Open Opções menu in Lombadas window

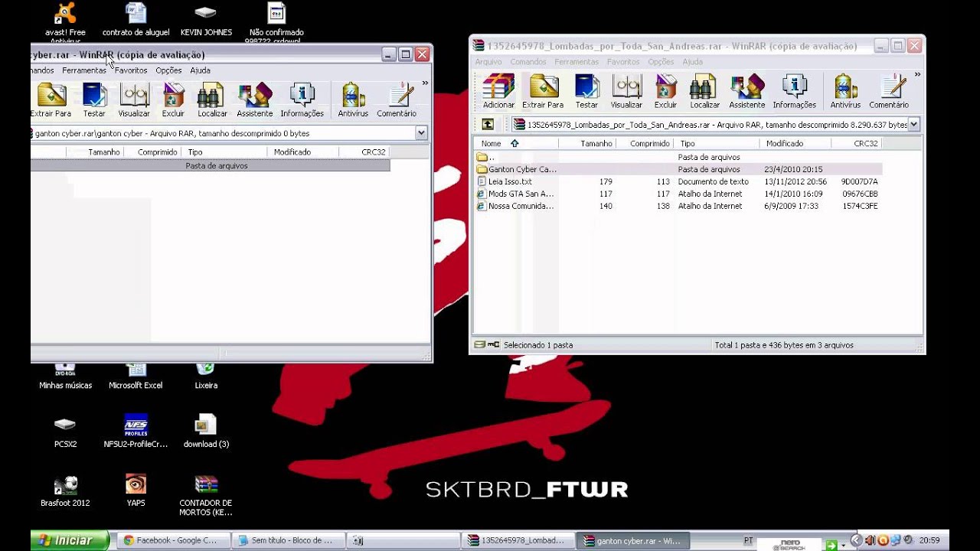point(661,62)
